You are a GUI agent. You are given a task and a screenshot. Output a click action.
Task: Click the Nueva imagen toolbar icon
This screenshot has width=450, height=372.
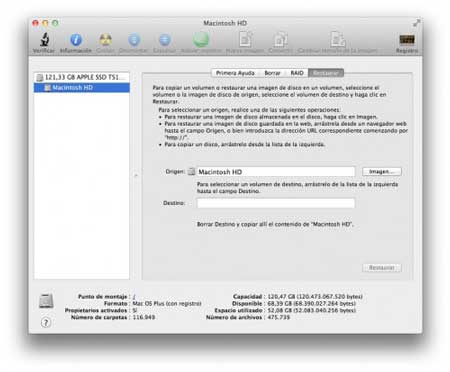click(245, 39)
